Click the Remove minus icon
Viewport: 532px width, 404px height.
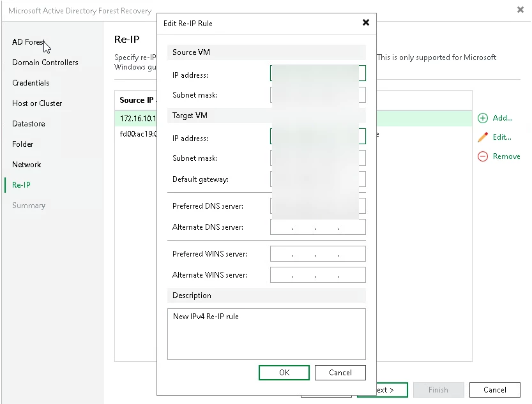coord(482,156)
